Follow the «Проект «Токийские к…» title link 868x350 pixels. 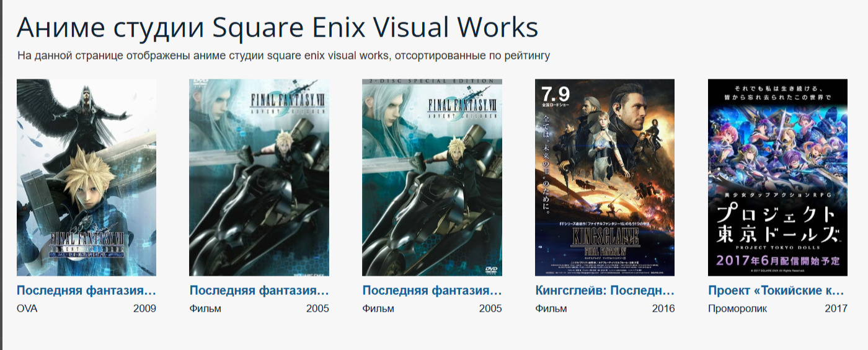click(x=776, y=291)
